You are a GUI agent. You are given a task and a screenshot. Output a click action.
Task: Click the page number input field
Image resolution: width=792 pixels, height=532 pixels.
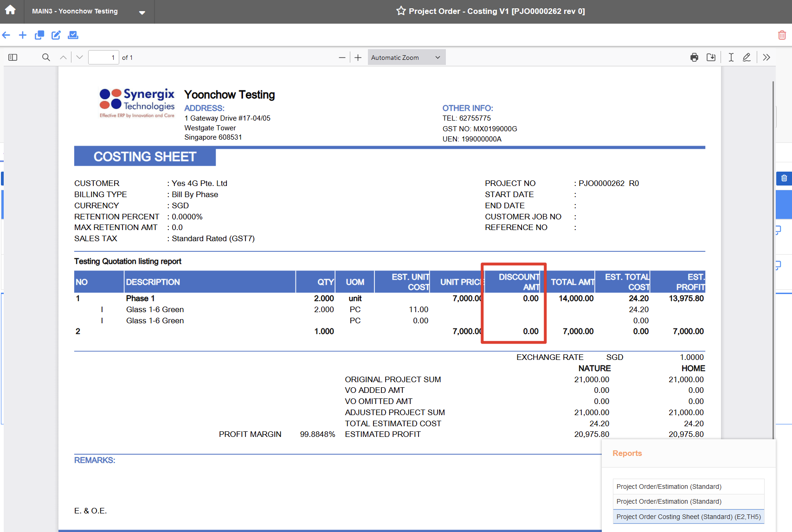point(103,58)
